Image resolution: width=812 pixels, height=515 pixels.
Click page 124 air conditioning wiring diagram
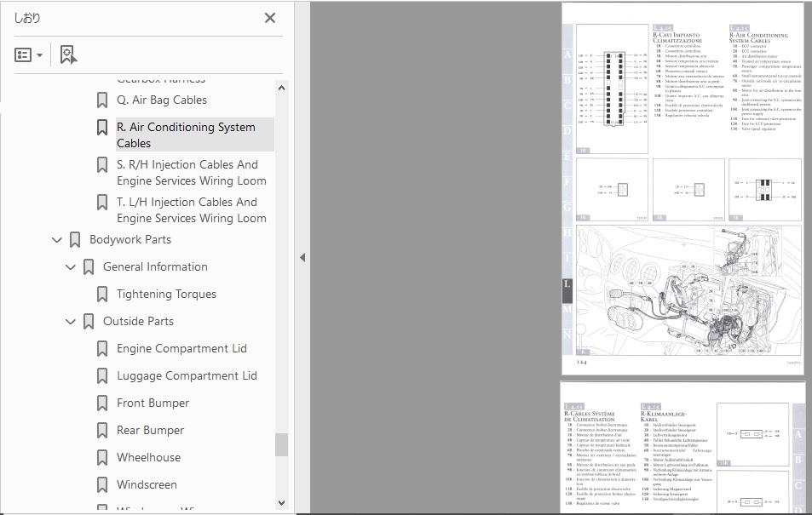pyautogui.click(x=688, y=291)
